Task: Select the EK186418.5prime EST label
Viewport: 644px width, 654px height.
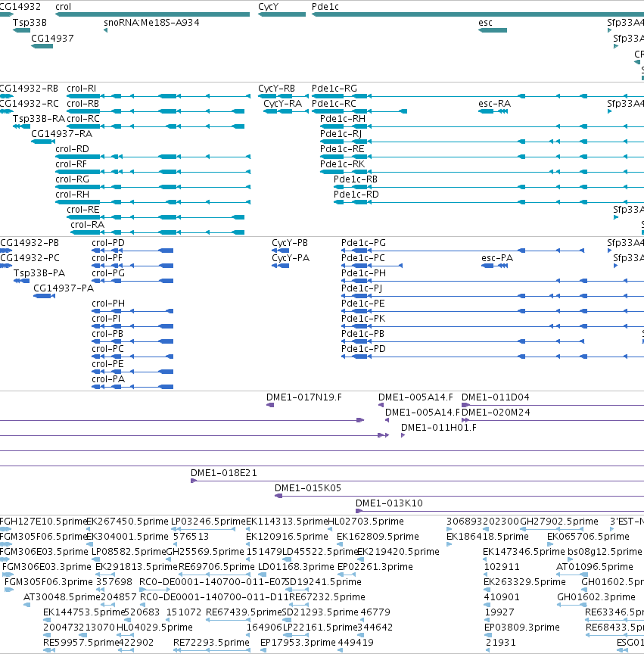Action: (487, 537)
